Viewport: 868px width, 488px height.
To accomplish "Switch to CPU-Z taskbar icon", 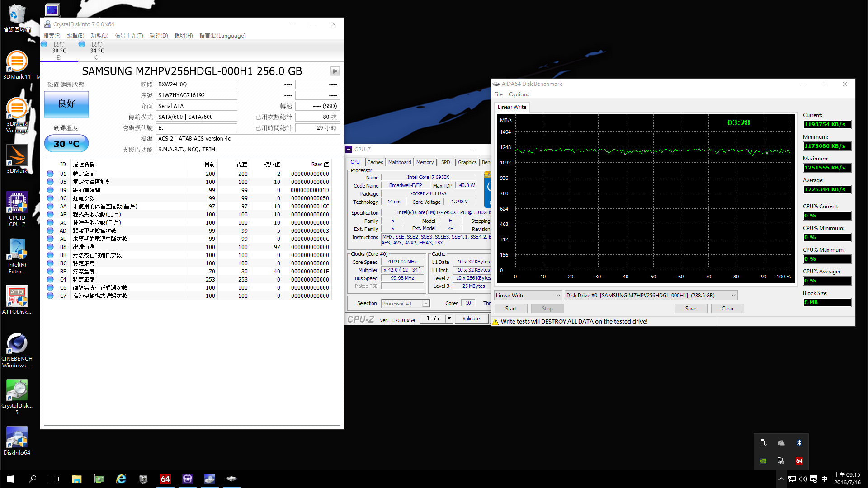I will (x=187, y=479).
